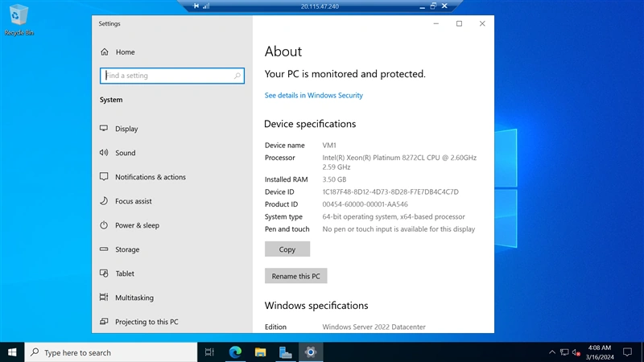Screen dimensions: 644x362
Task: Launch Microsoft Edge from taskbar
Action: 235,352
